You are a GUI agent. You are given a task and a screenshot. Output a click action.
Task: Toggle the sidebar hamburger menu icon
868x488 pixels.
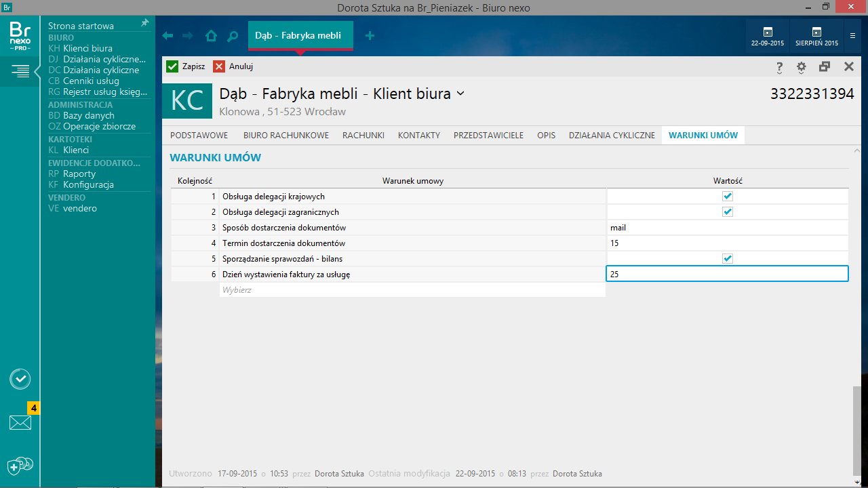[20, 70]
